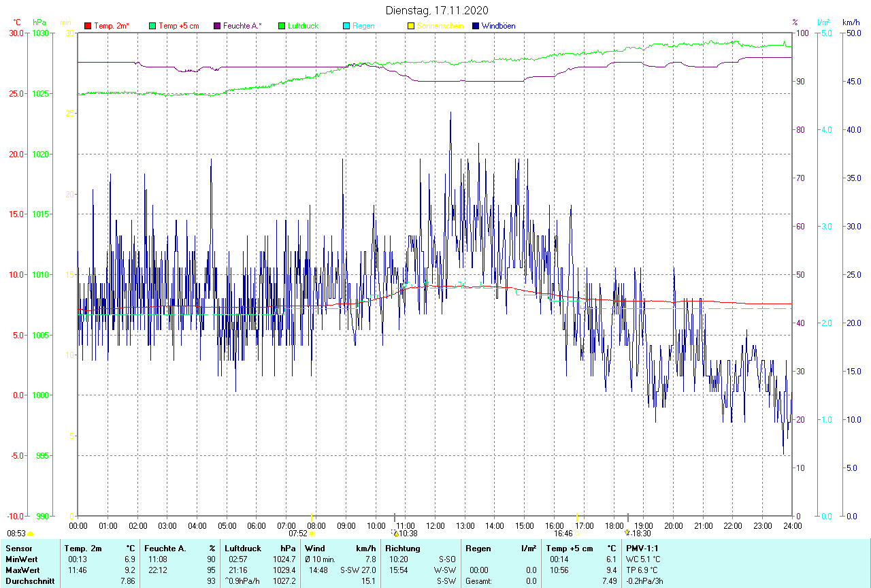Viewport: 871px width, 588px height.
Task: Click the wind direction value S-SO
Action: click(x=447, y=559)
